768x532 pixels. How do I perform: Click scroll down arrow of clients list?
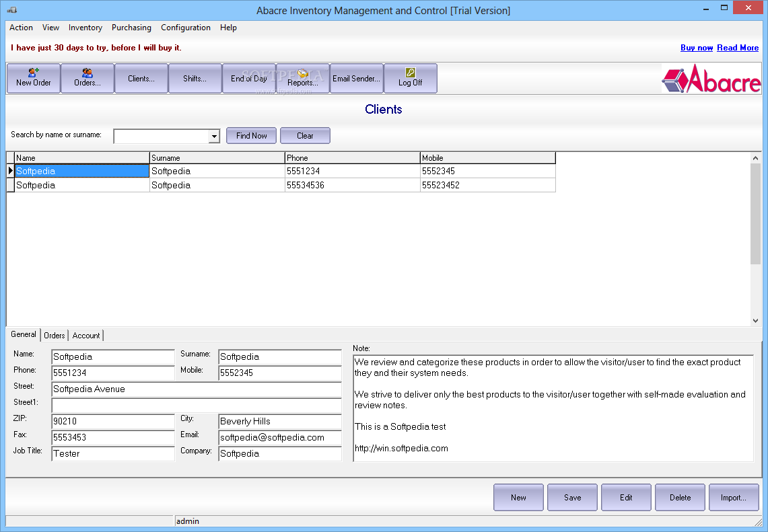(755, 321)
